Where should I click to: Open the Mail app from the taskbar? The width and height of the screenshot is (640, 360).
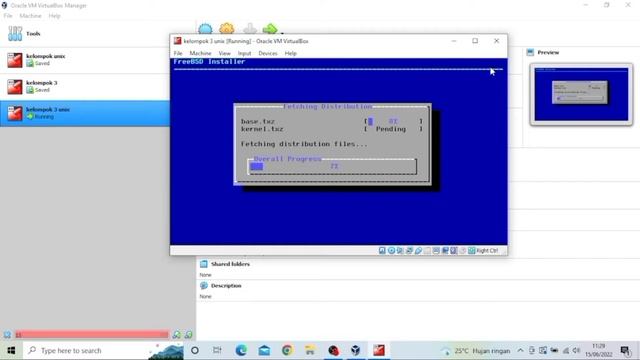(264, 351)
